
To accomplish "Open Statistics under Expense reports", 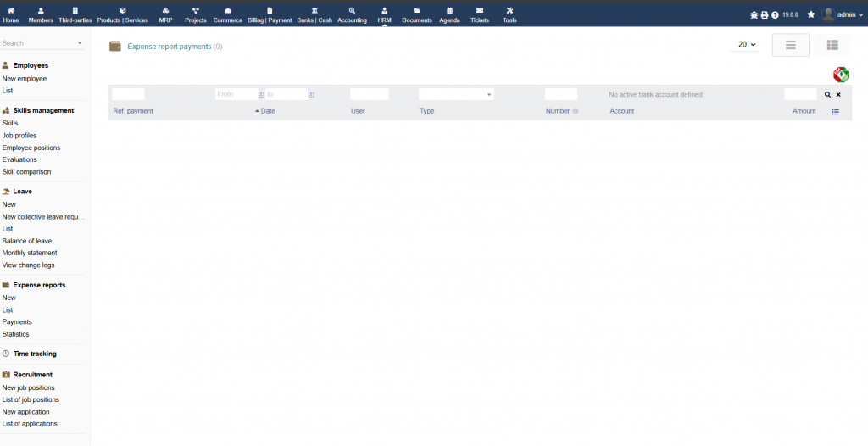I will pos(15,334).
